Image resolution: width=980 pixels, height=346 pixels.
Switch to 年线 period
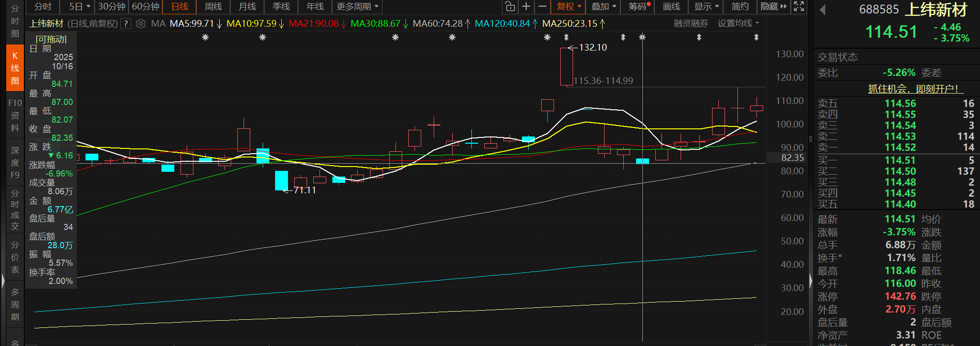[315, 6]
